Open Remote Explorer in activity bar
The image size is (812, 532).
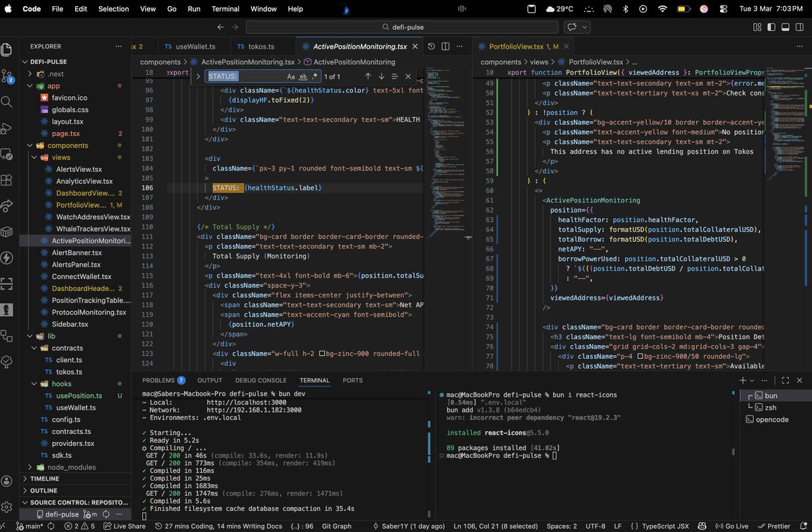tap(7, 154)
